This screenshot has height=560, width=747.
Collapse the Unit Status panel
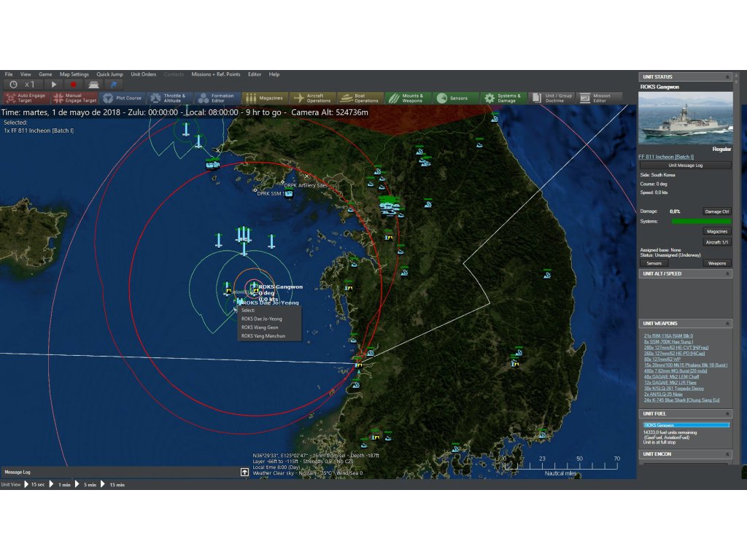(x=727, y=77)
